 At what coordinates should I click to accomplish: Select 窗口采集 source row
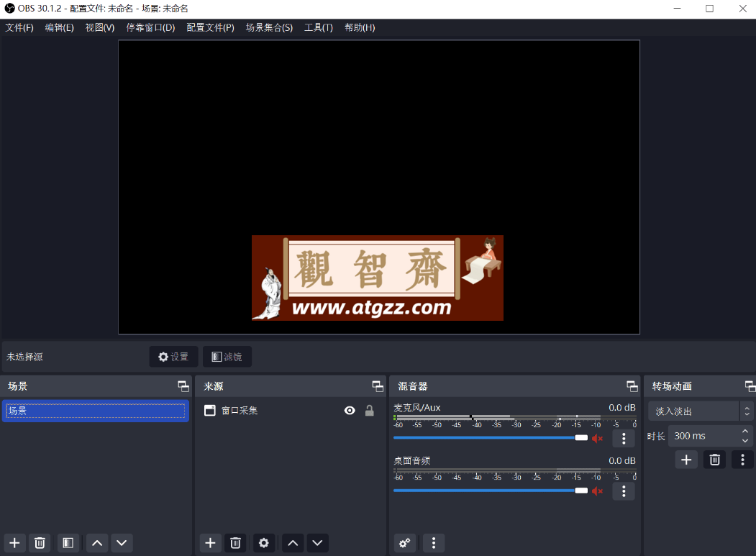pos(291,411)
